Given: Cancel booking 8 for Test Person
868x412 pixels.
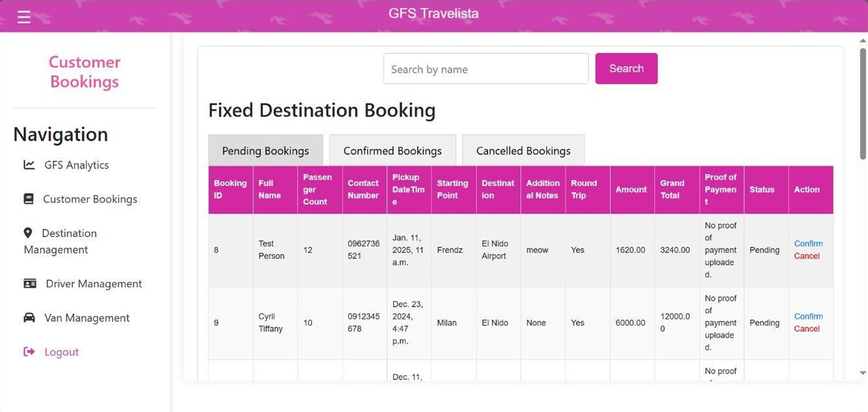Looking at the screenshot, I should (806, 256).
